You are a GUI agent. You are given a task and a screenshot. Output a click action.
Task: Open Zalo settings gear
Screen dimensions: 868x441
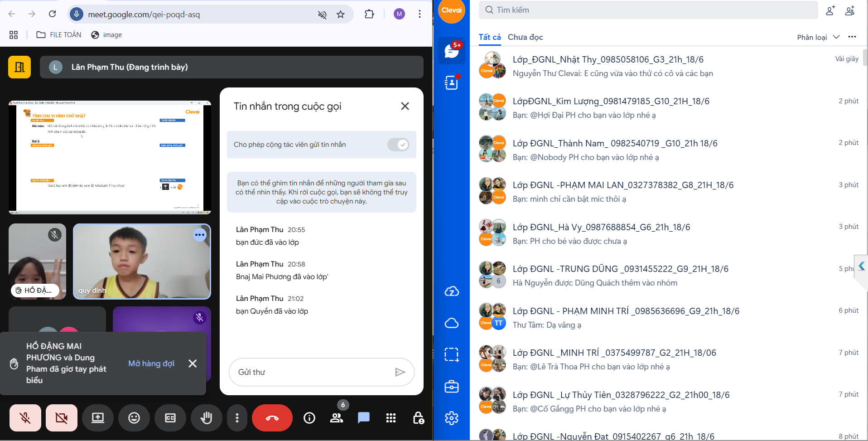[452, 418]
